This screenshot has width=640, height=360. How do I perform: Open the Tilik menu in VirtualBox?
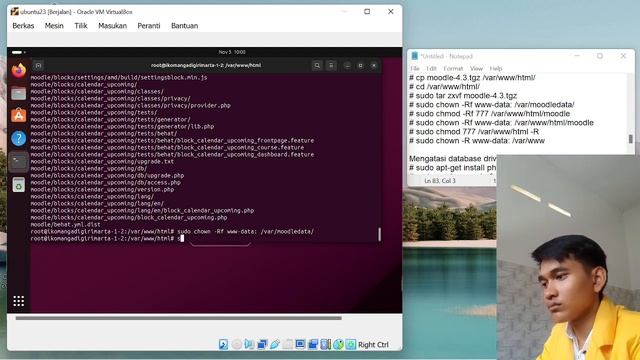pos(81,26)
